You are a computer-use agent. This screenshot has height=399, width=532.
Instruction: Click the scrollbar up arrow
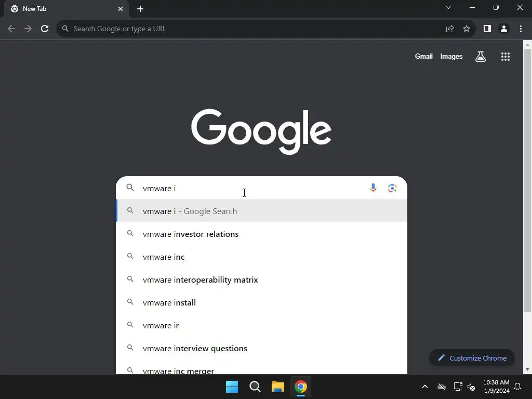(x=527, y=45)
